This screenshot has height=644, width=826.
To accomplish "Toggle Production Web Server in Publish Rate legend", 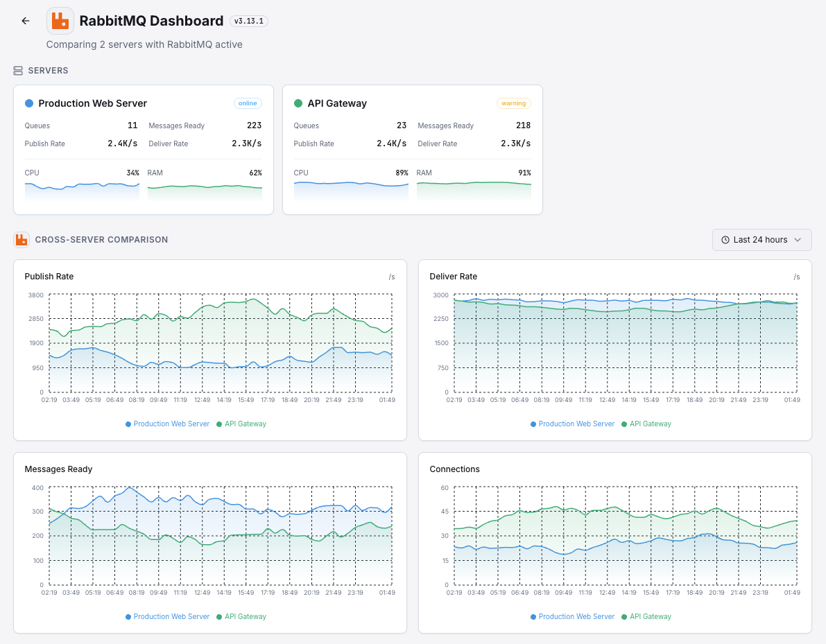I will pyautogui.click(x=167, y=424).
